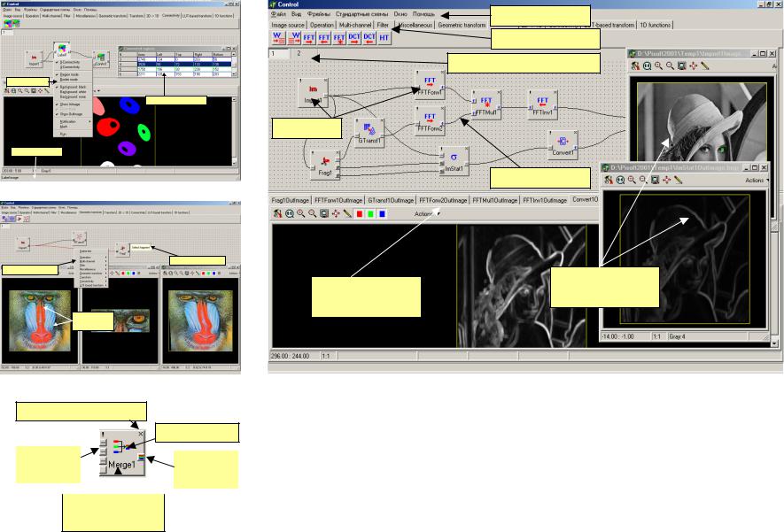Open the FFTForw1OutImage tab

click(x=338, y=200)
